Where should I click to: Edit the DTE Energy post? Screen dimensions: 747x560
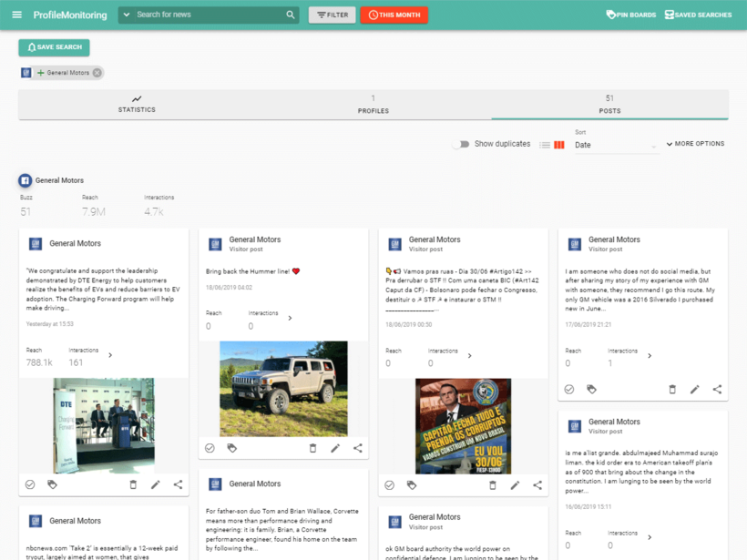pyautogui.click(x=155, y=484)
